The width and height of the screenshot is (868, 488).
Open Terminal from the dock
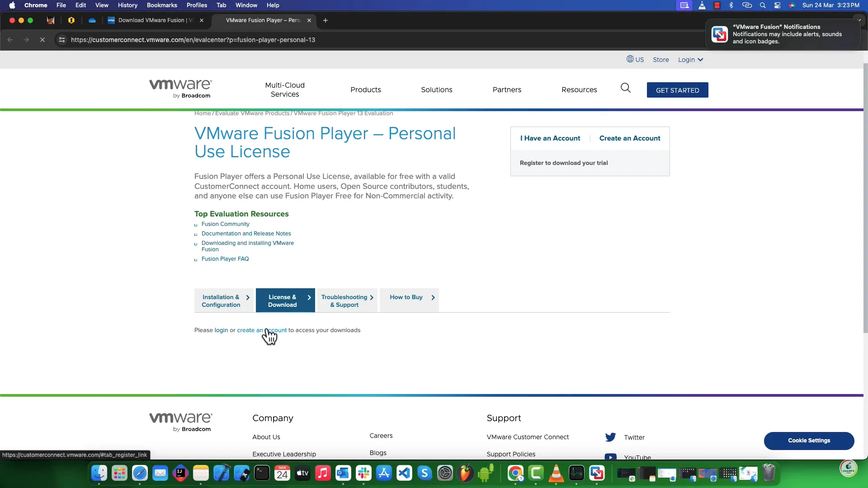[x=262, y=473]
